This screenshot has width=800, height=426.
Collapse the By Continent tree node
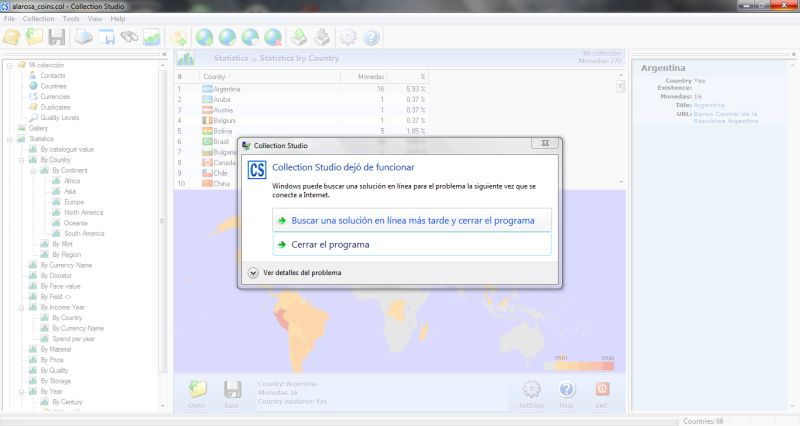coord(33,170)
